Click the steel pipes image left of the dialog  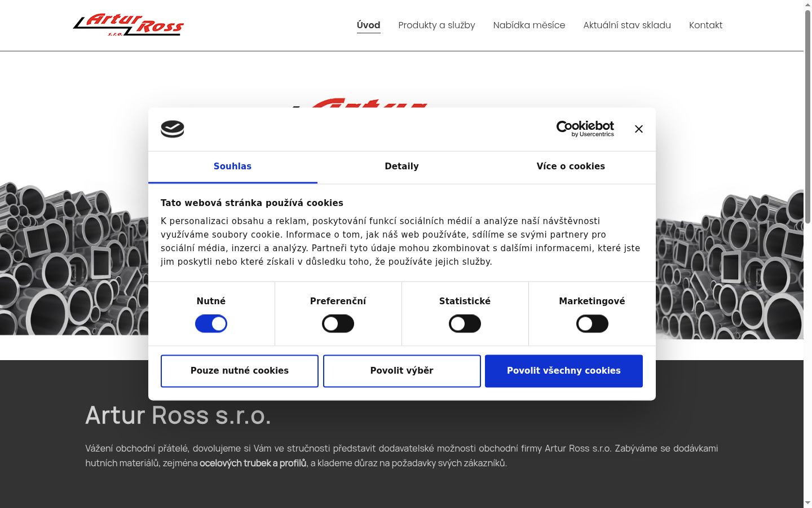pos(74,259)
